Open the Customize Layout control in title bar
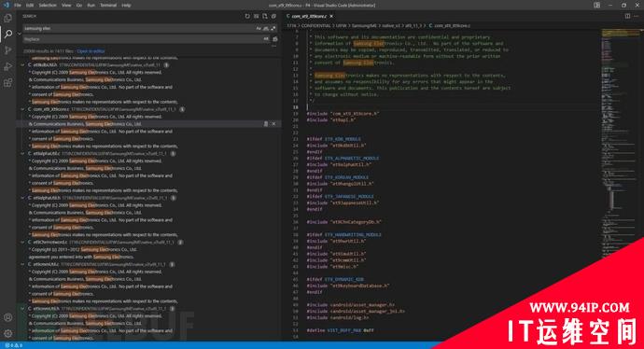The height and width of the screenshot is (349, 644). click(x=596, y=5)
